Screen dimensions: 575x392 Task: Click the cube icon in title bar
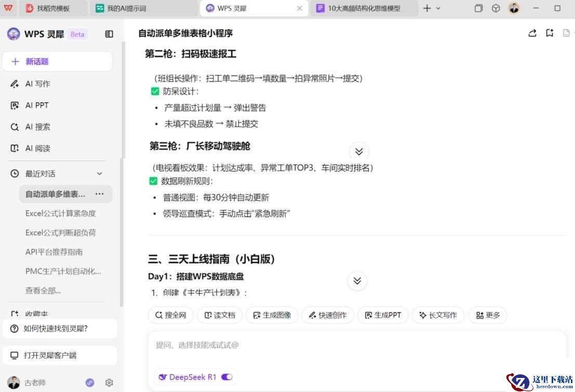tap(496, 8)
